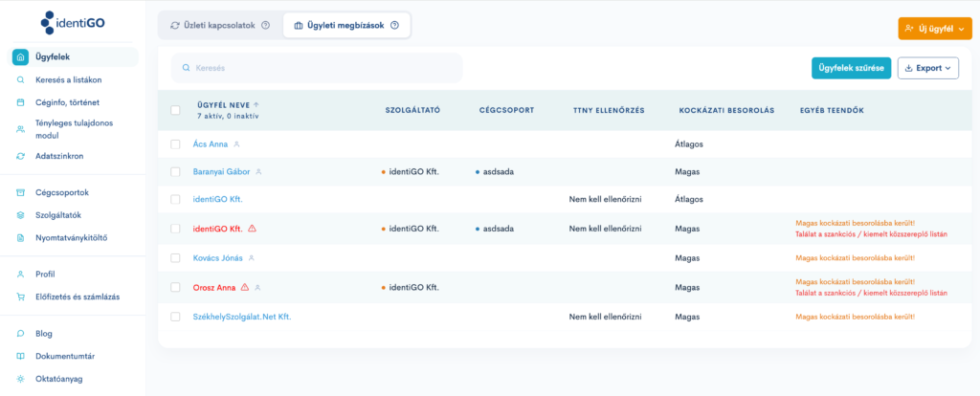Image resolution: width=980 pixels, height=396 pixels.
Task: Click the sort arrow by Ügyfél neve
Action: (256, 105)
